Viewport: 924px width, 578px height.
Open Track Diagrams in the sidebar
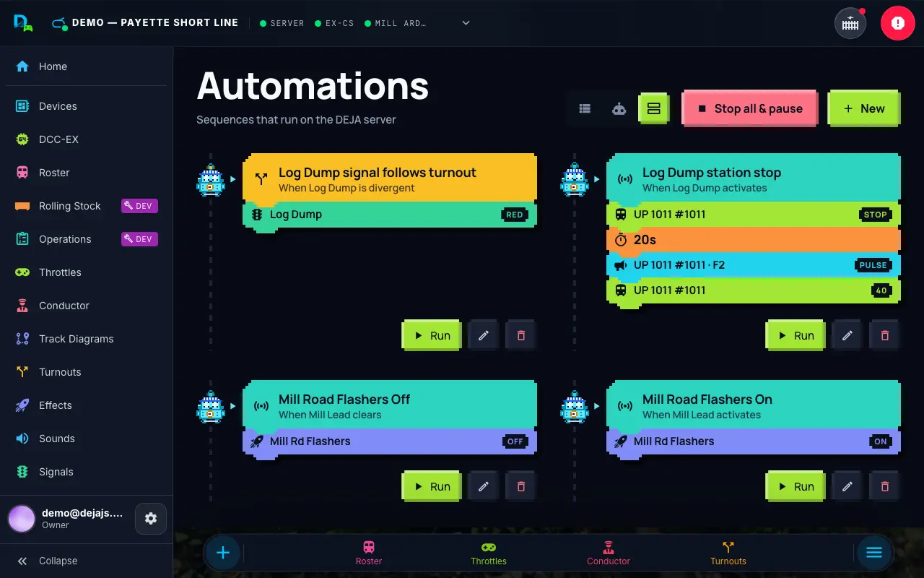pyautogui.click(x=87, y=339)
